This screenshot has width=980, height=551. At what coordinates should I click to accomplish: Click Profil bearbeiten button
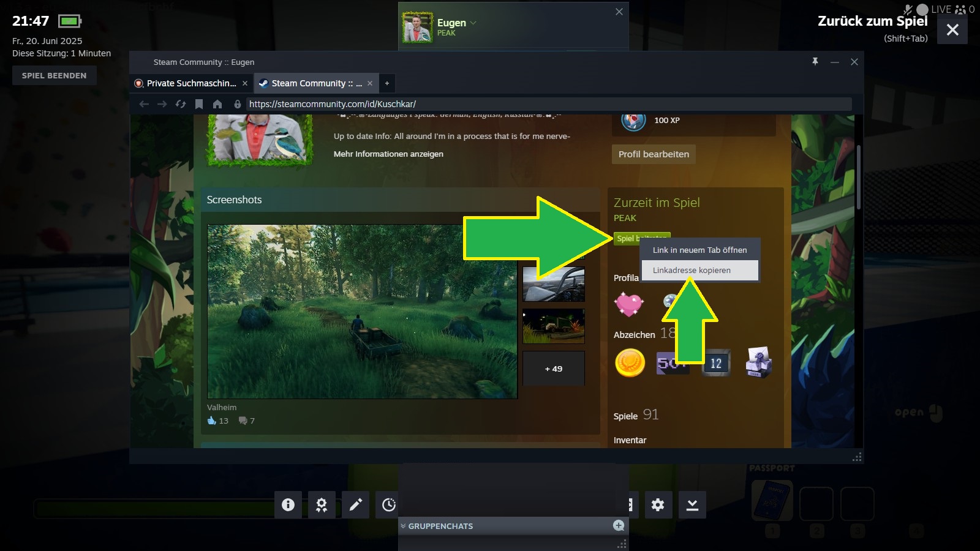click(654, 154)
